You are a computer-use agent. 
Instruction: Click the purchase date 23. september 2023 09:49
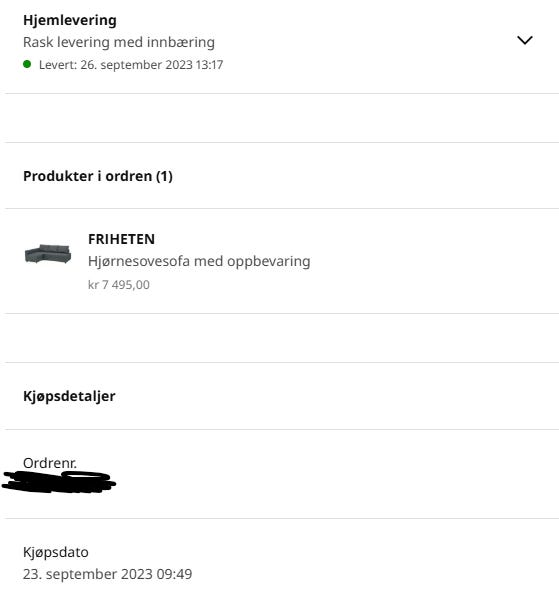108,574
